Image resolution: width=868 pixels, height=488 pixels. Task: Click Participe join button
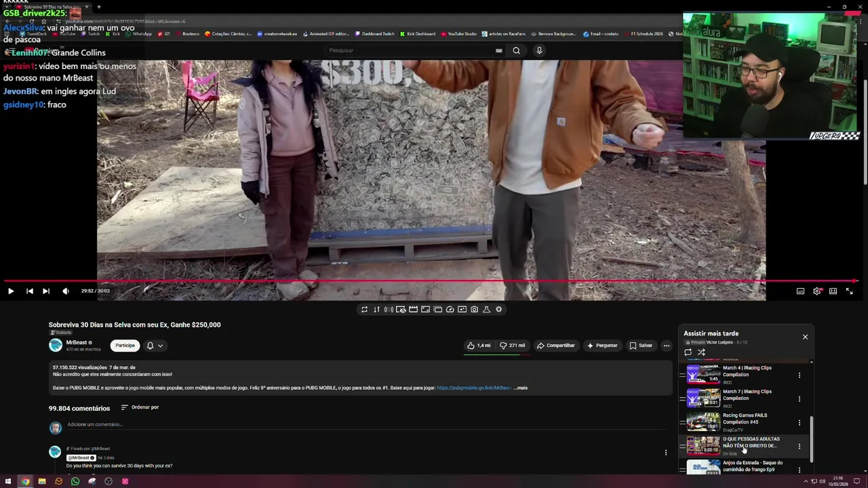point(125,346)
